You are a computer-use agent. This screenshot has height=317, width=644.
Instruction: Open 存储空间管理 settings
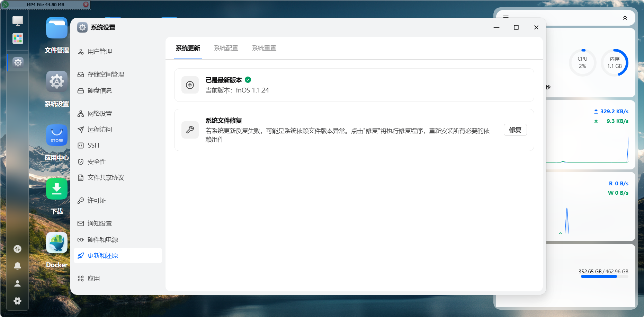(106, 74)
